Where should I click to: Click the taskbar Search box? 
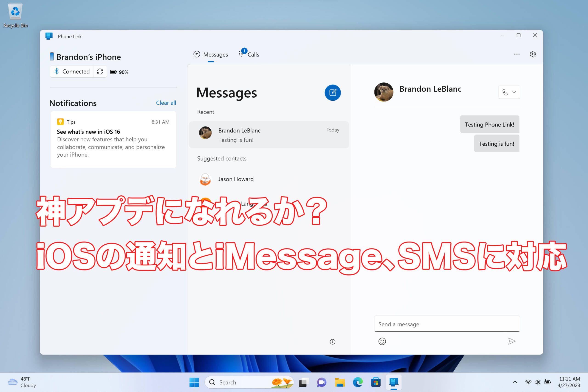249,382
